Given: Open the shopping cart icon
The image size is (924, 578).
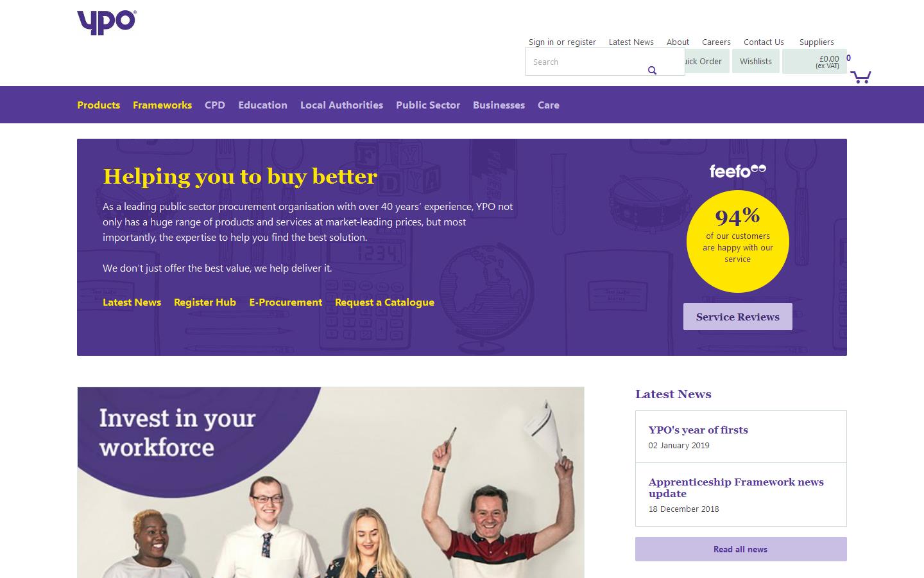Looking at the screenshot, I should click(x=860, y=77).
